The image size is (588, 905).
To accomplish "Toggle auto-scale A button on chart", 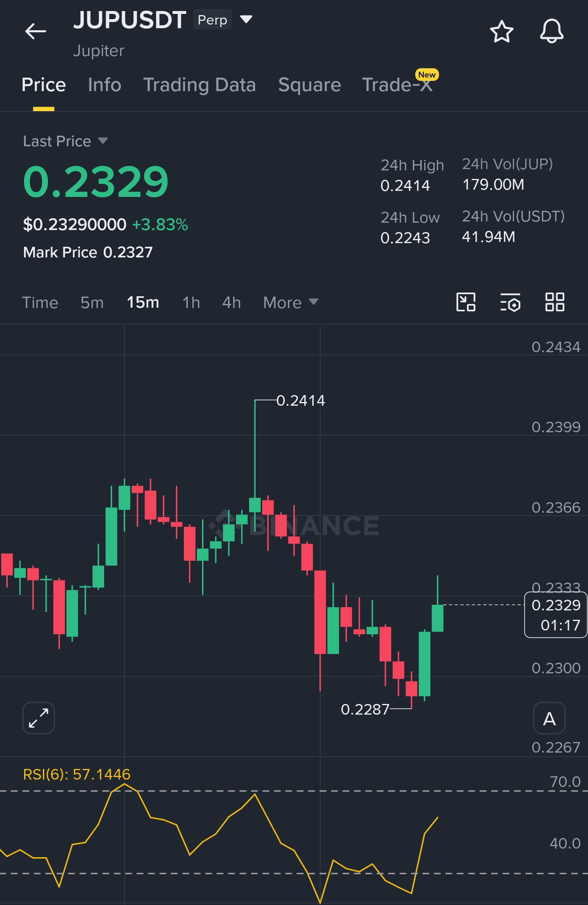I will tap(549, 718).
